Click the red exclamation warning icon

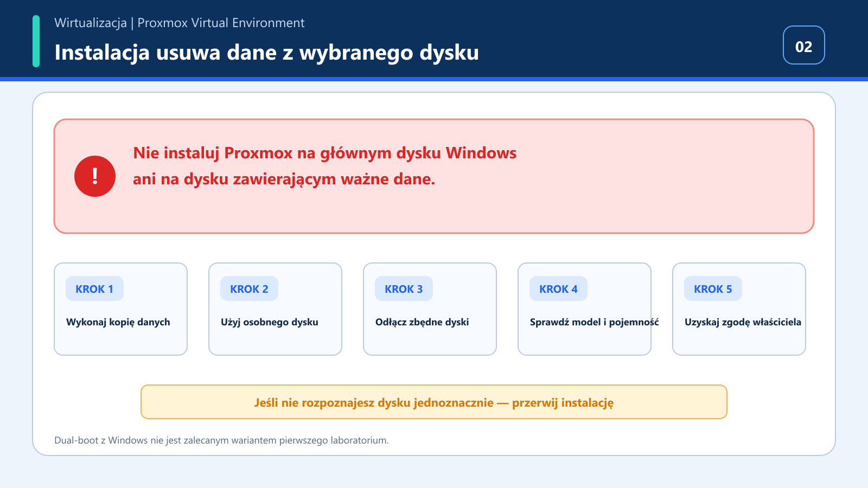pyautogui.click(x=95, y=176)
